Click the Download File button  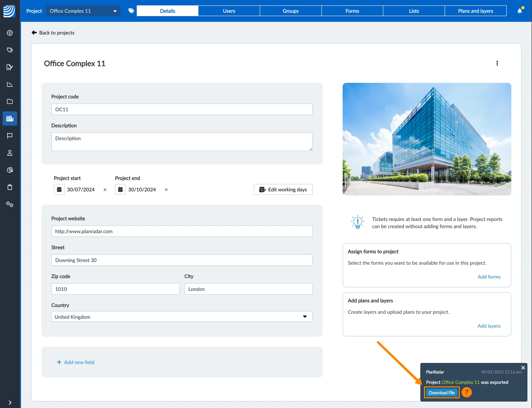tap(442, 393)
